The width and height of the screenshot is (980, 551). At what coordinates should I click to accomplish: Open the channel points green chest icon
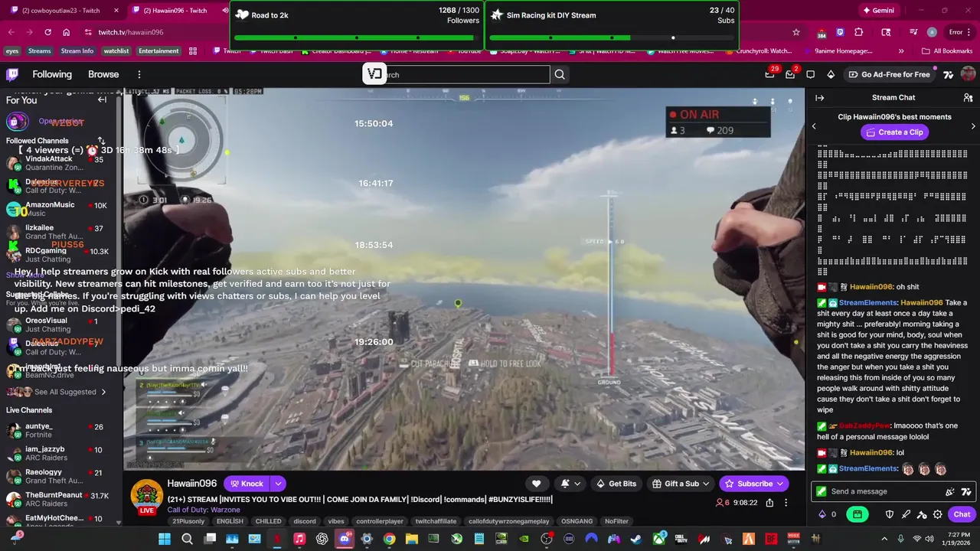tap(857, 514)
